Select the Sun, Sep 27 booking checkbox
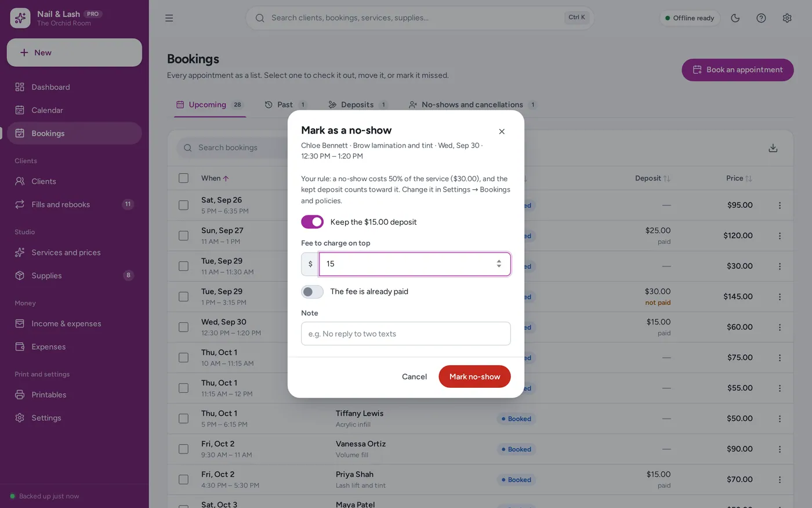 point(183,236)
